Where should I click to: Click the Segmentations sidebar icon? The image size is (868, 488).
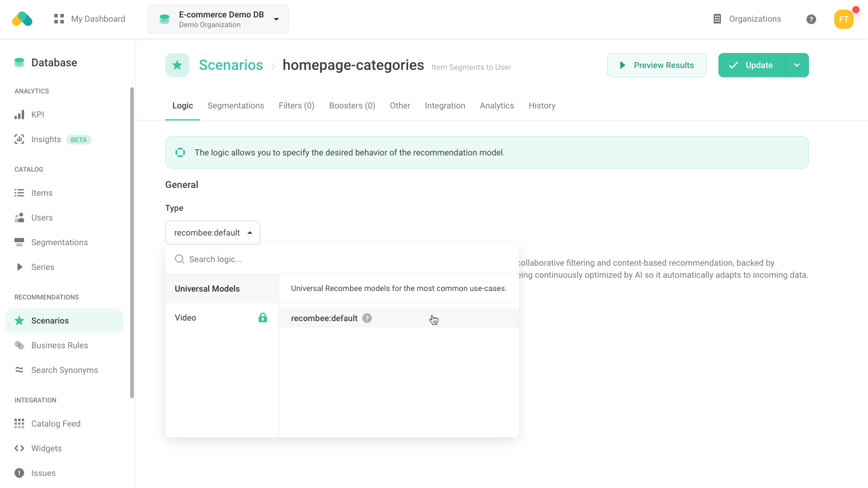[19, 242]
